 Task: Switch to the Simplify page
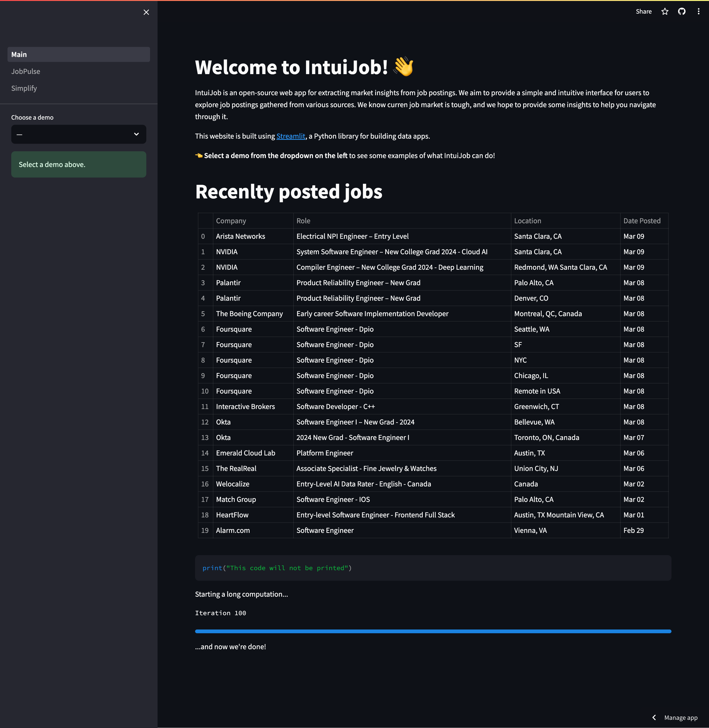[x=24, y=88]
